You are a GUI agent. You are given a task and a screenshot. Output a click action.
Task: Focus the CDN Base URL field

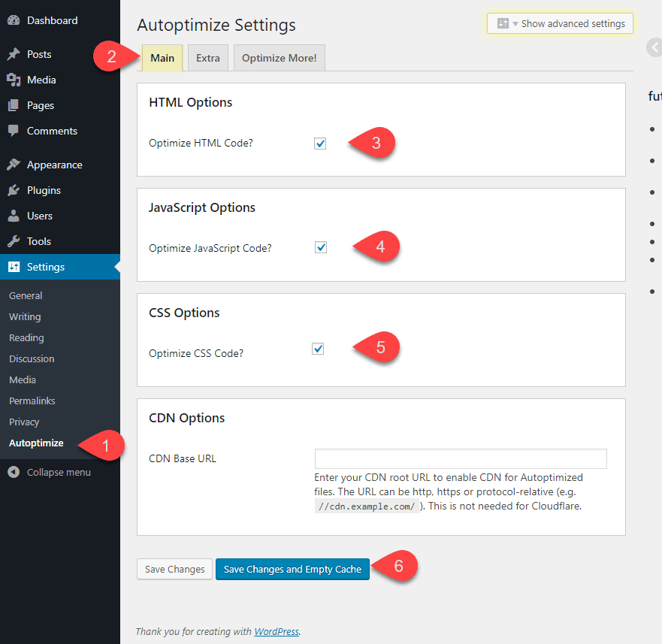[x=460, y=458]
